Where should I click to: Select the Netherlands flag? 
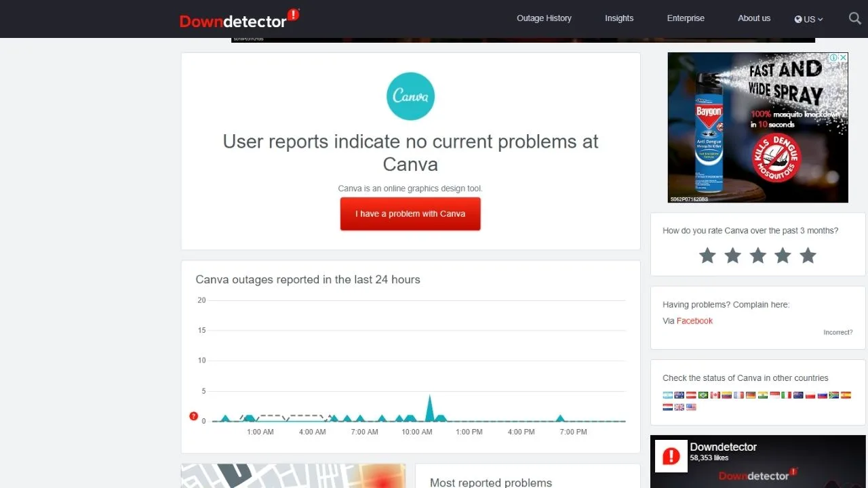point(668,407)
